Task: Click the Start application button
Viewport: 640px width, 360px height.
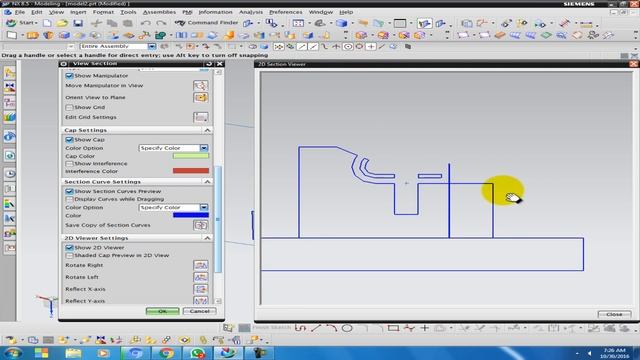Action: point(22,23)
